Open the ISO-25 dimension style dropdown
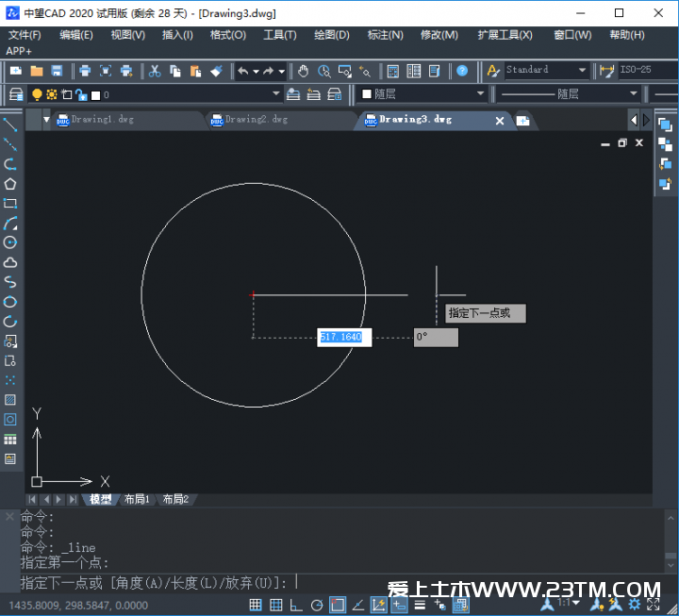Viewport: 679px width, 616px height. tap(648, 70)
